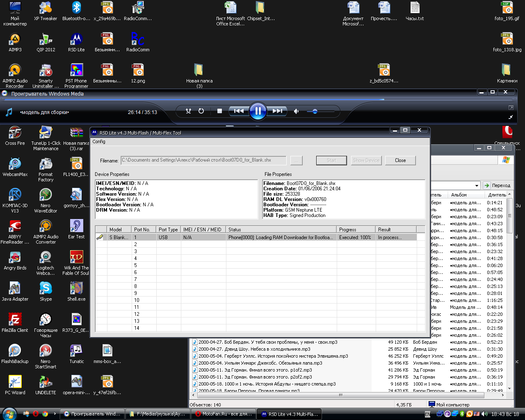Click the Show Device button
Viewport: 525px width, 420px height.
point(366,160)
